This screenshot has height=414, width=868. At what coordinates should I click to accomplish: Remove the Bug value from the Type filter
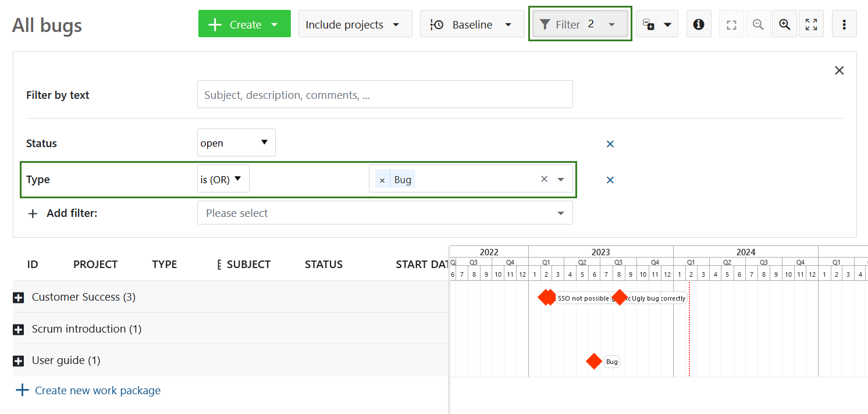click(x=382, y=179)
